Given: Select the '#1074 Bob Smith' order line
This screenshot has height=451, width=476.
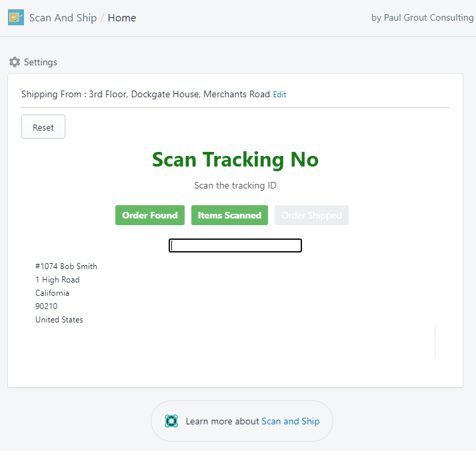Looking at the screenshot, I should pos(66,266).
